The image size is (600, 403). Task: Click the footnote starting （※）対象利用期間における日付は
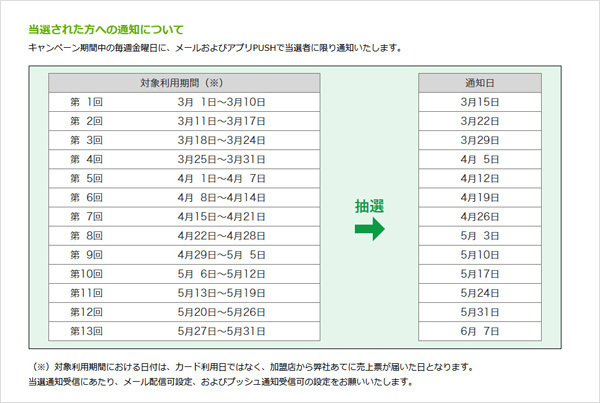click(x=252, y=367)
